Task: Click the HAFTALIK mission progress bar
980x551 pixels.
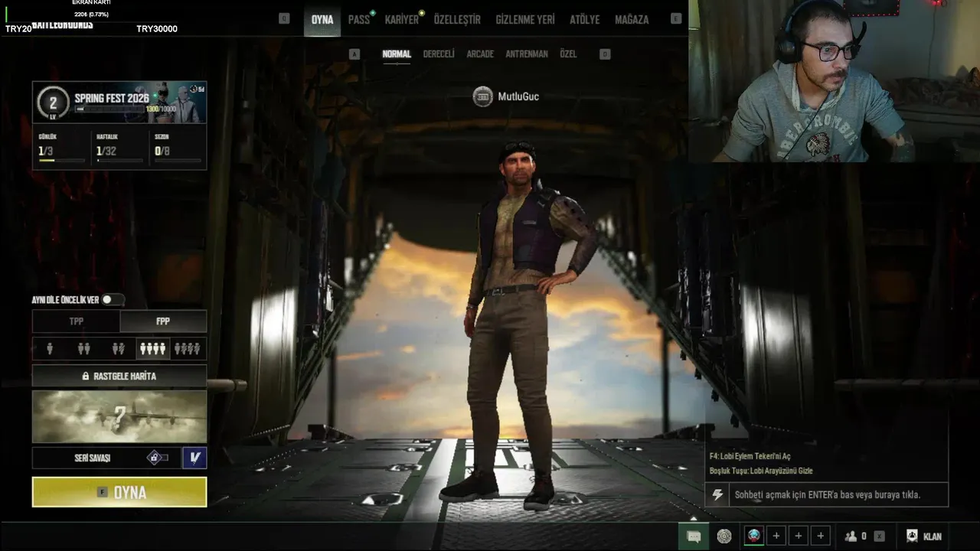Action: pos(119,161)
